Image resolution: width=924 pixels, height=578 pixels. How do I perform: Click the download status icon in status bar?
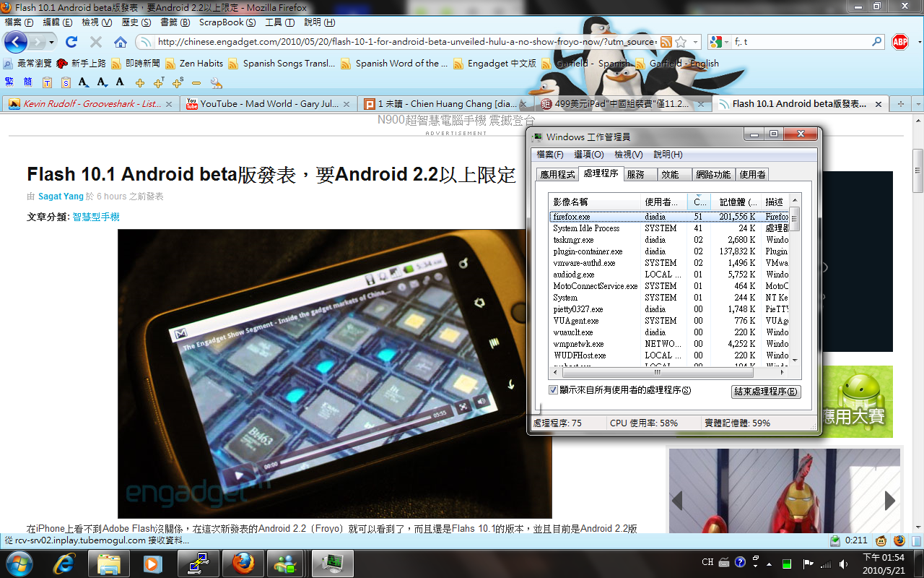point(835,540)
